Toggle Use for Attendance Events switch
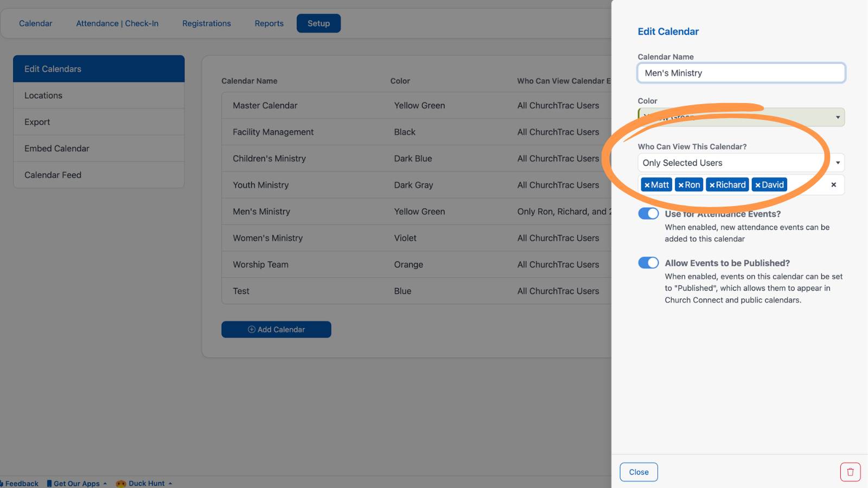Screen dimensions: 868x488 click(x=648, y=214)
